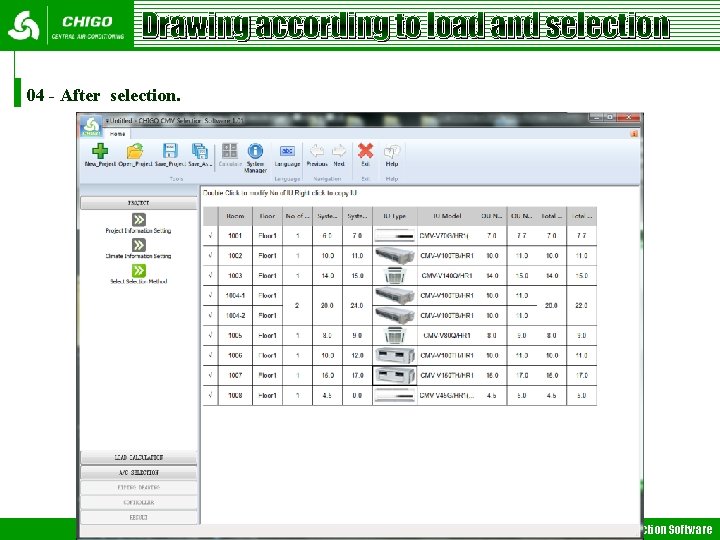Click the cassette unit image for room 1003
Image resolution: width=720 pixels, height=540 pixels.
click(x=394, y=276)
